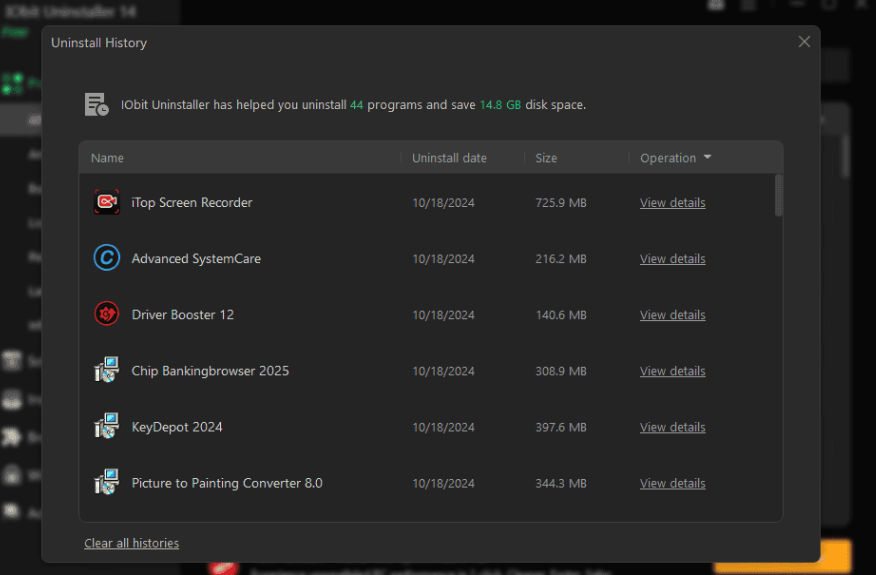Sort by the Name column header
The image size is (876, 575).
click(x=107, y=158)
